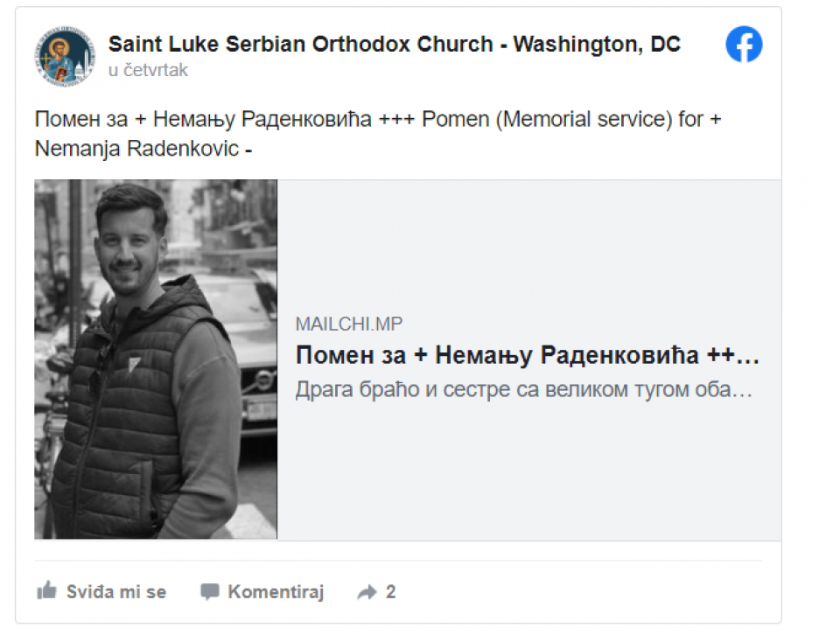This screenshot has width=840, height=635.
Task: Select 'Komentiraj' to comment on post
Action: tap(276, 591)
